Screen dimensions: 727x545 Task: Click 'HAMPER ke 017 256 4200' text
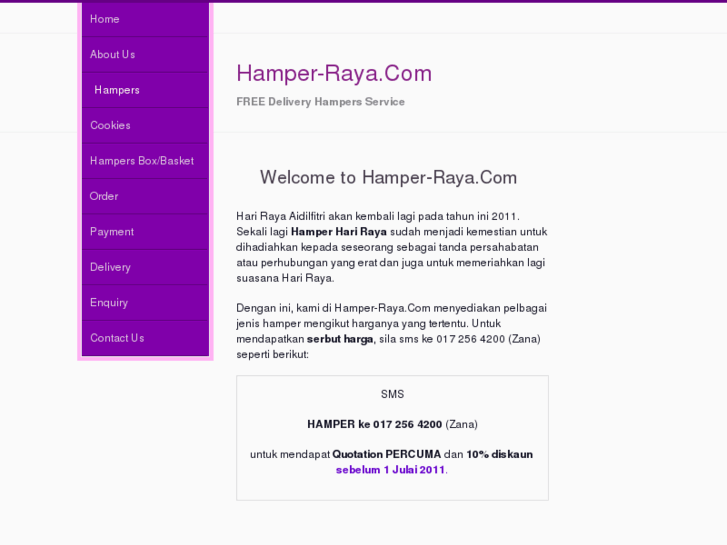pos(375,424)
